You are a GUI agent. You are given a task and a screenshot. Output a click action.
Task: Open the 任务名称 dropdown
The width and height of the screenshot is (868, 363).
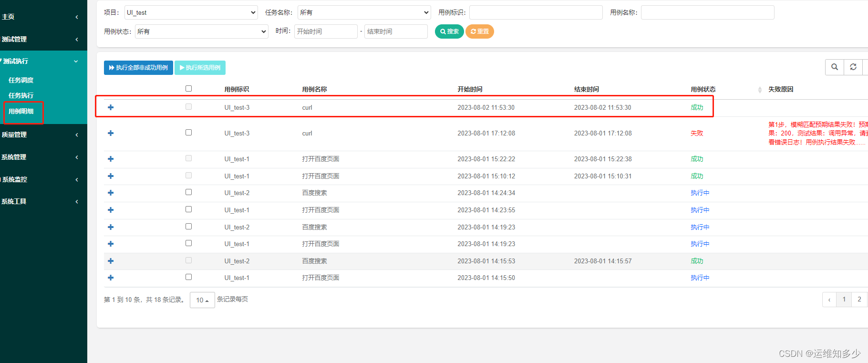point(364,12)
